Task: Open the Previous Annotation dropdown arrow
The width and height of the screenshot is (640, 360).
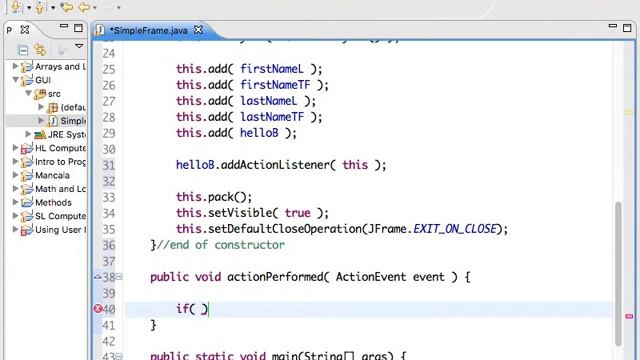Action: click(53, 8)
